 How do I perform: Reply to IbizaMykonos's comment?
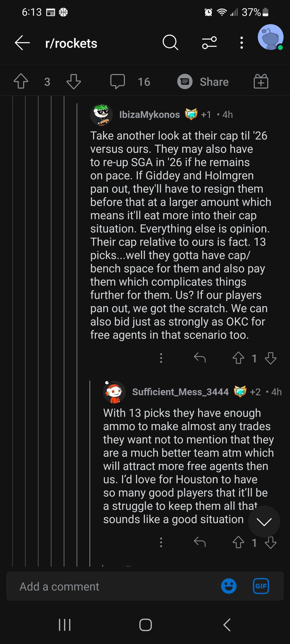coord(200,358)
